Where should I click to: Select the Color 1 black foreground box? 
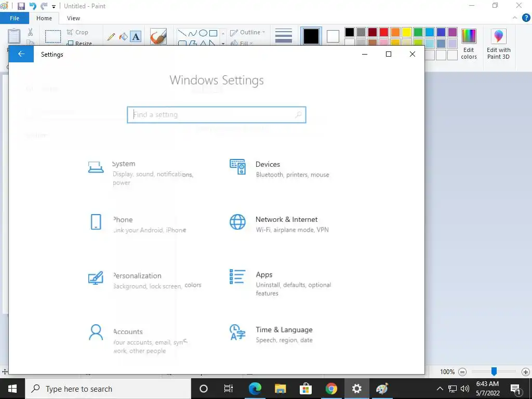tap(311, 36)
